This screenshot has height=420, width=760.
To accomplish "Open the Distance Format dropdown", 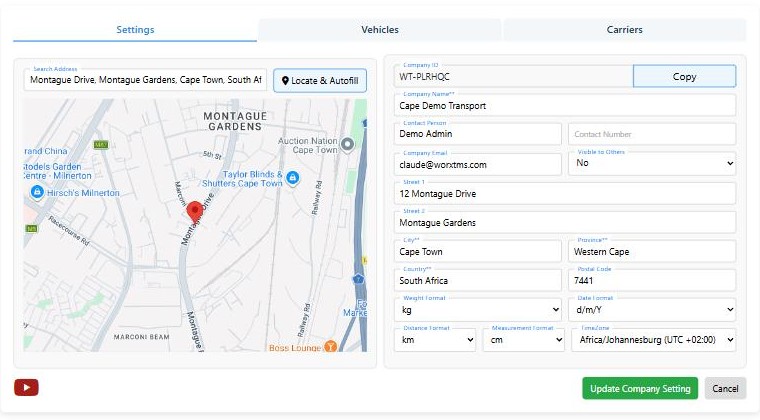I will [x=435, y=340].
